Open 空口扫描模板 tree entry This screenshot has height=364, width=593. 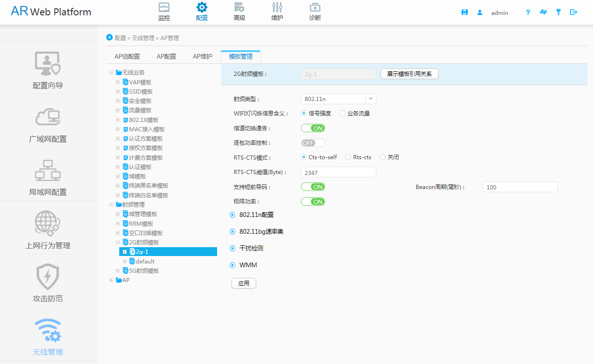[x=146, y=233]
